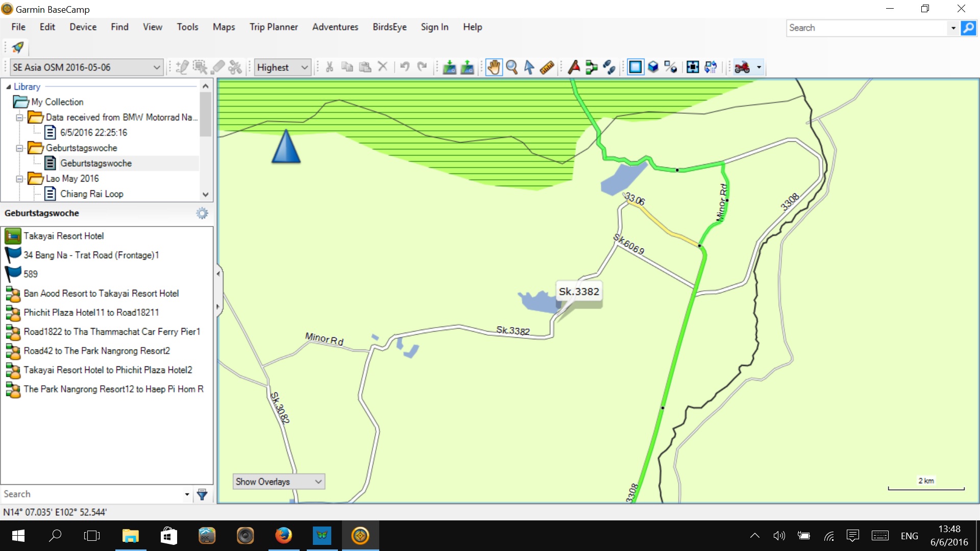The height and width of the screenshot is (551, 980).
Task: Open Windows Start menu
Action: tap(18, 536)
